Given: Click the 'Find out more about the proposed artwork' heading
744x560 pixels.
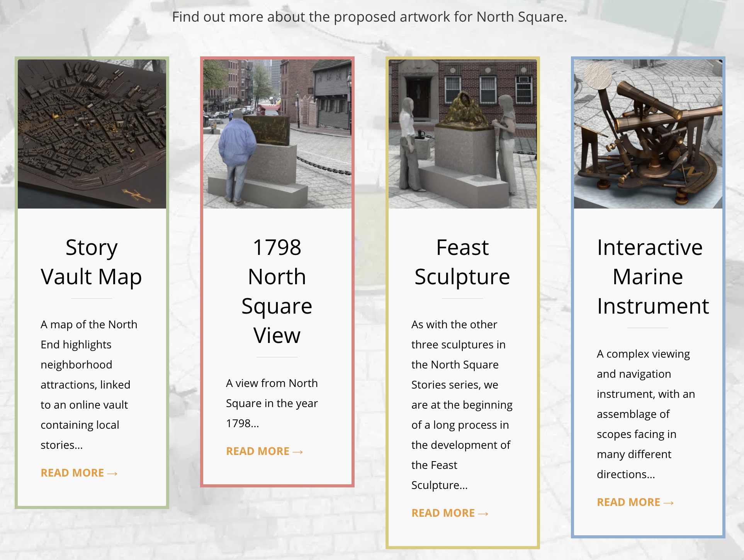Looking at the screenshot, I should [x=370, y=17].
